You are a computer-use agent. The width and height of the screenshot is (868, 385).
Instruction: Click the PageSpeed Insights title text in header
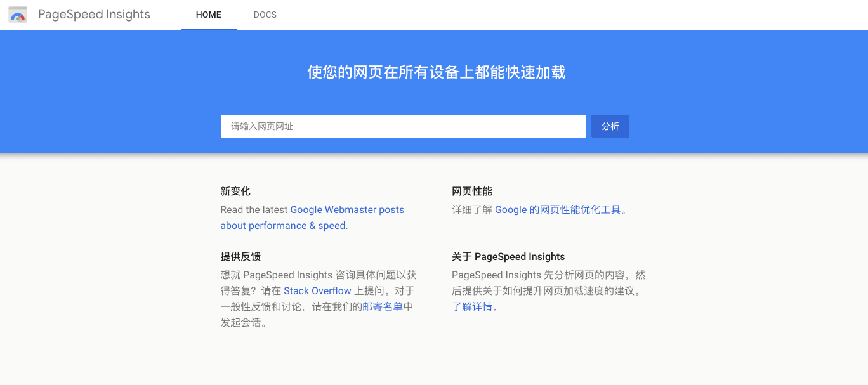point(94,15)
